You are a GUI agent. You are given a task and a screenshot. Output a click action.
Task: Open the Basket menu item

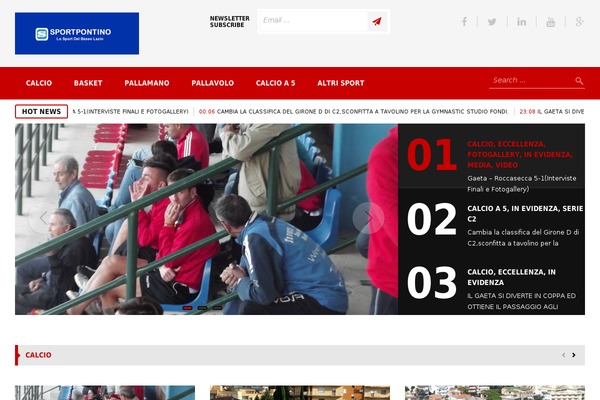point(88,83)
